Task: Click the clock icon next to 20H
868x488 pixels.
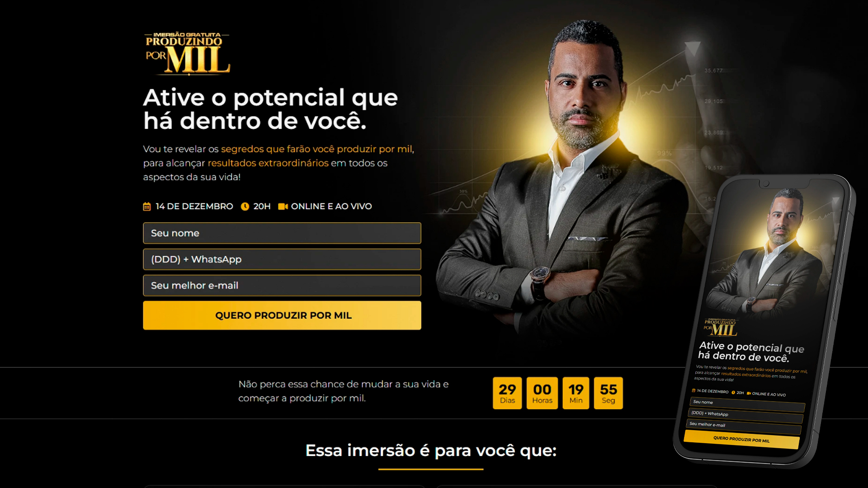Action: click(x=245, y=206)
